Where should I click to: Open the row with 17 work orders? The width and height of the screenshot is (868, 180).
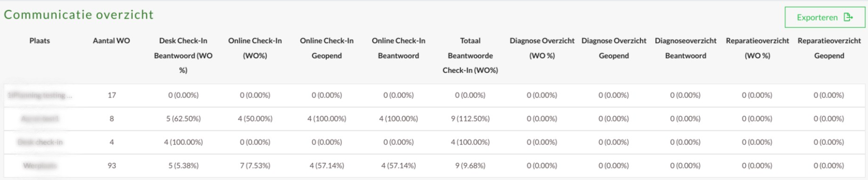434,95
